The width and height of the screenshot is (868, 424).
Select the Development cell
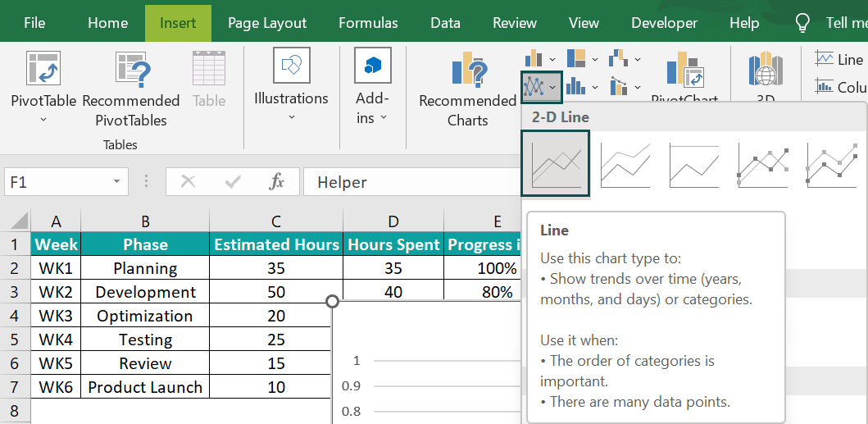click(x=145, y=292)
